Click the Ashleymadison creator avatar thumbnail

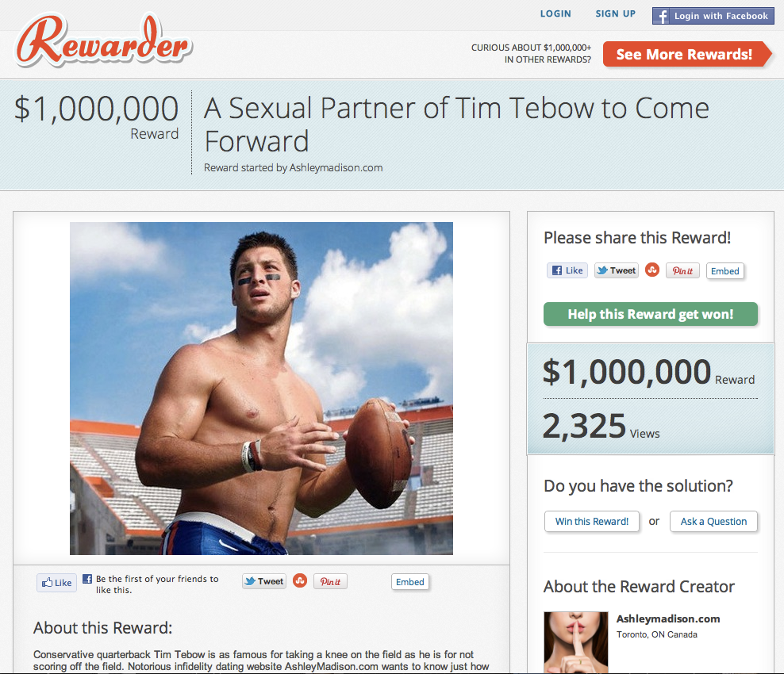click(x=576, y=642)
